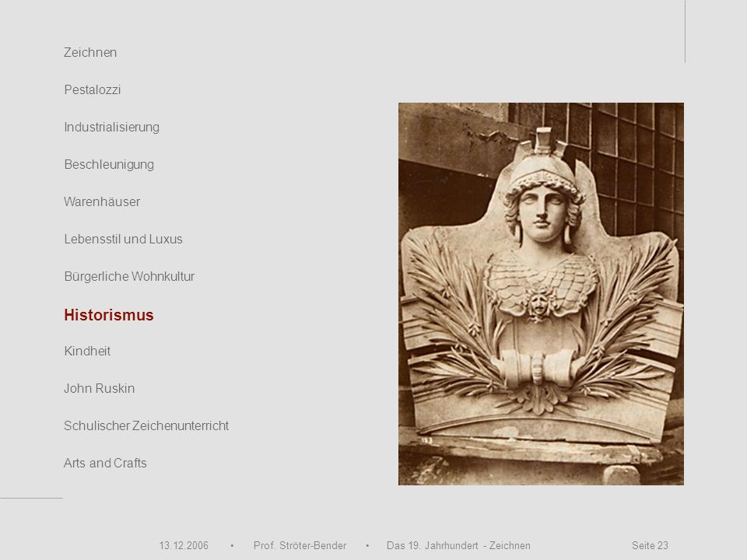Select the Zeichnen agenda item
Viewport: 747px width, 560px height.
pos(90,52)
